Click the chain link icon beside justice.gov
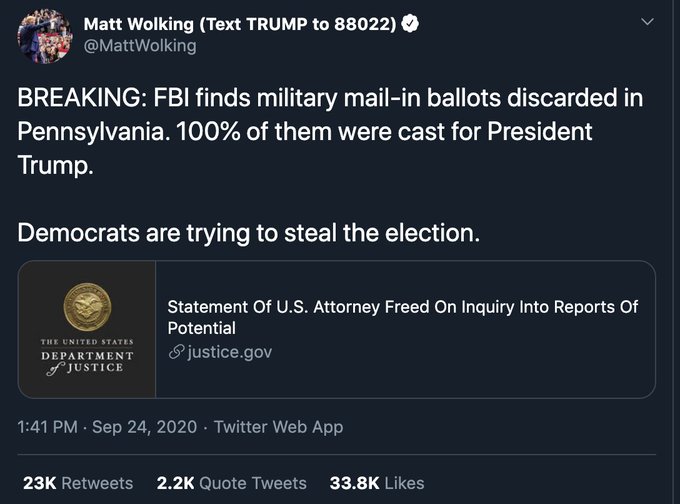 (x=176, y=352)
